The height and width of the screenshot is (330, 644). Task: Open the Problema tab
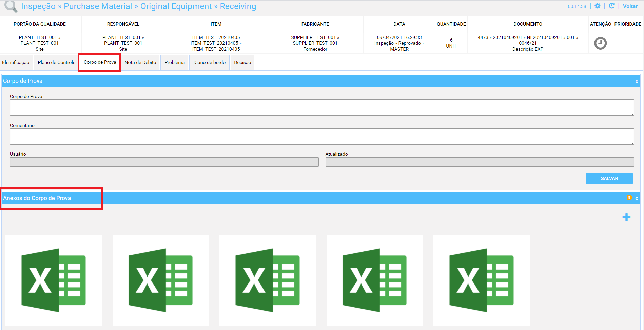175,62
